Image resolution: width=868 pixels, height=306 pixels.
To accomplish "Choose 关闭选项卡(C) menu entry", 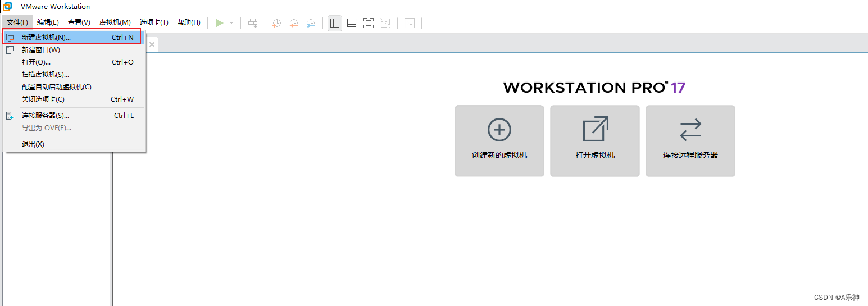I will point(74,99).
